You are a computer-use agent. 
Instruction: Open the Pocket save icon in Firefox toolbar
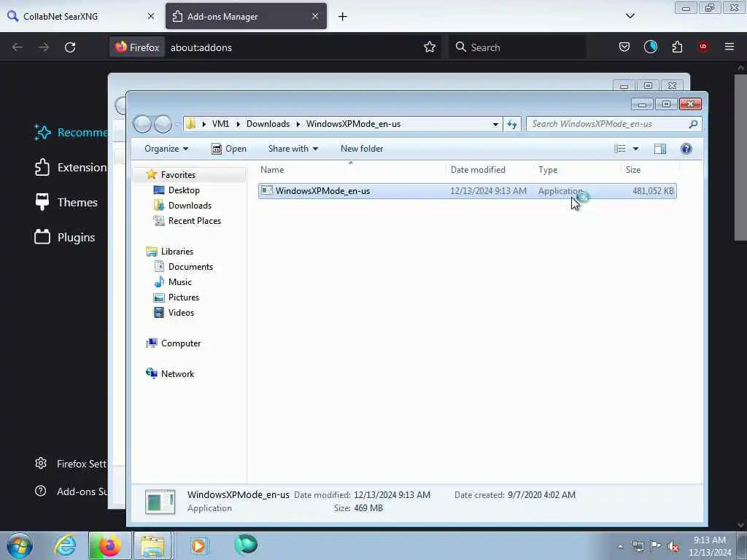click(624, 47)
